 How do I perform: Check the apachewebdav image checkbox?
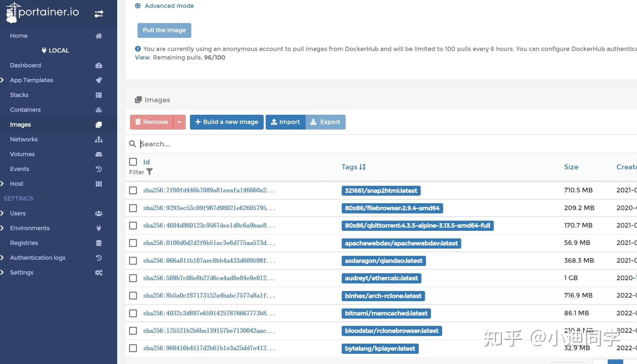click(x=133, y=243)
